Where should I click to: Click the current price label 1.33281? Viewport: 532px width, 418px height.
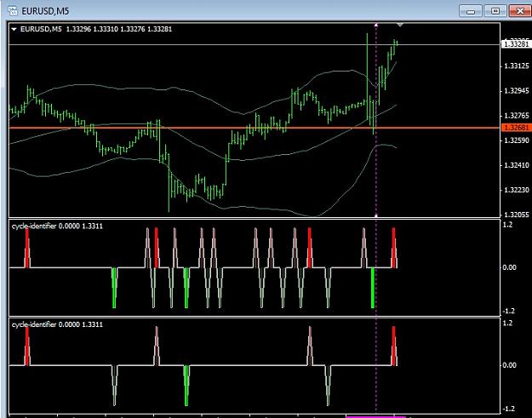click(x=517, y=44)
